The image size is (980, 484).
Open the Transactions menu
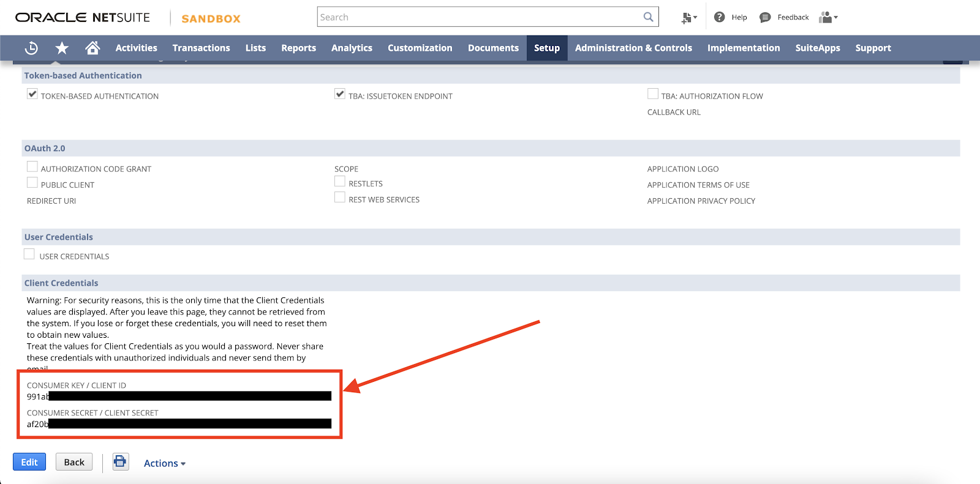(201, 48)
